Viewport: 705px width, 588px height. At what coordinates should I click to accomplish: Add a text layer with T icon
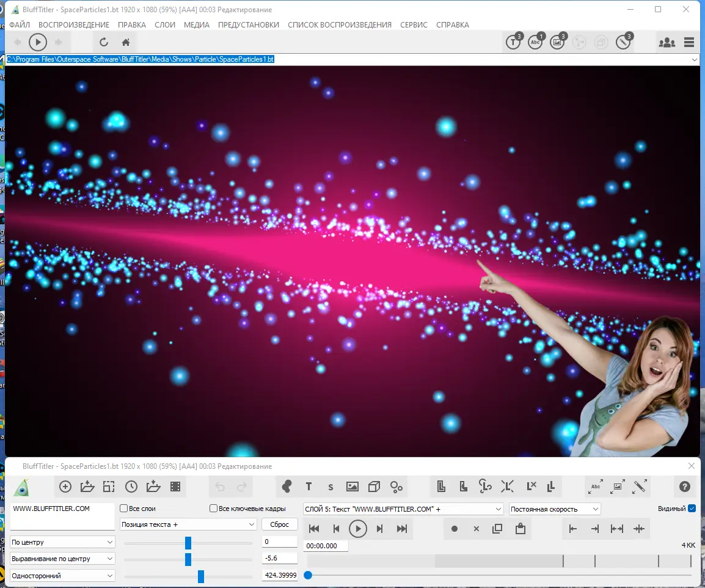[x=309, y=487]
